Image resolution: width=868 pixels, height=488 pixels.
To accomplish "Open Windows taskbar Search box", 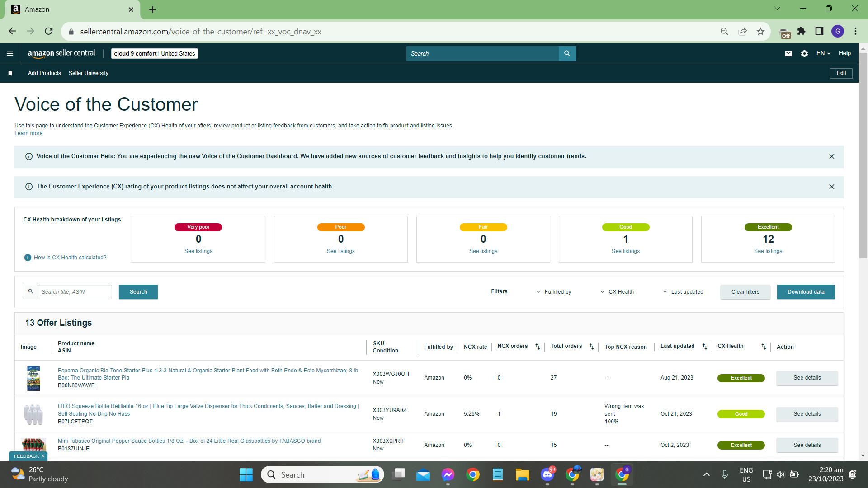I will click(x=322, y=474).
